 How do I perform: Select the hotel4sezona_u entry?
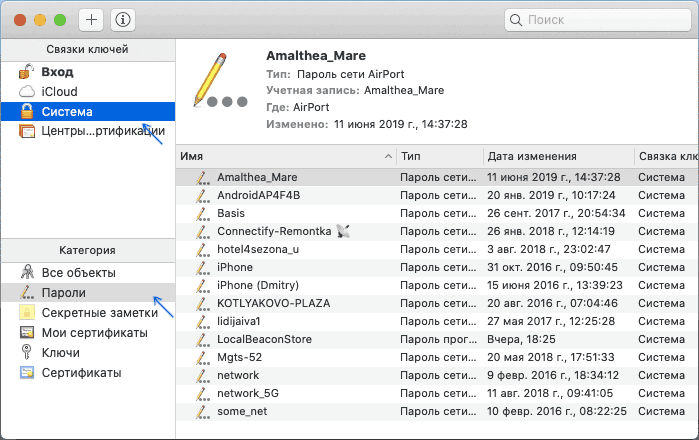click(437, 249)
